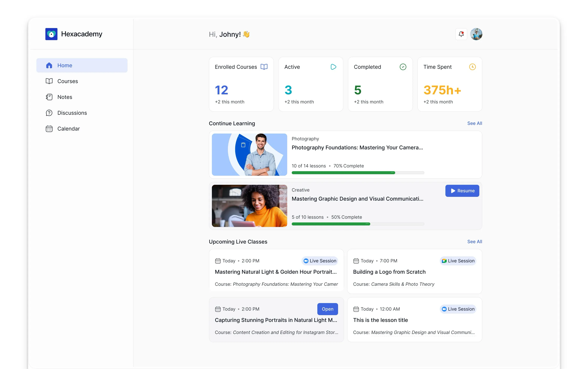The width and height of the screenshot is (588, 369).
Task: Click the 5 of 10 lessons text
Action: [307, 217]
